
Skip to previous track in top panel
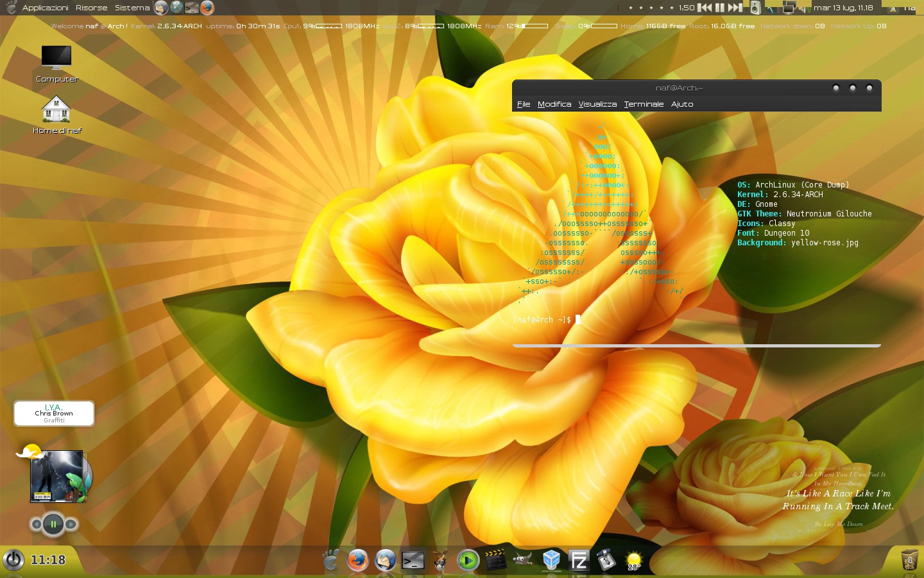705,8
